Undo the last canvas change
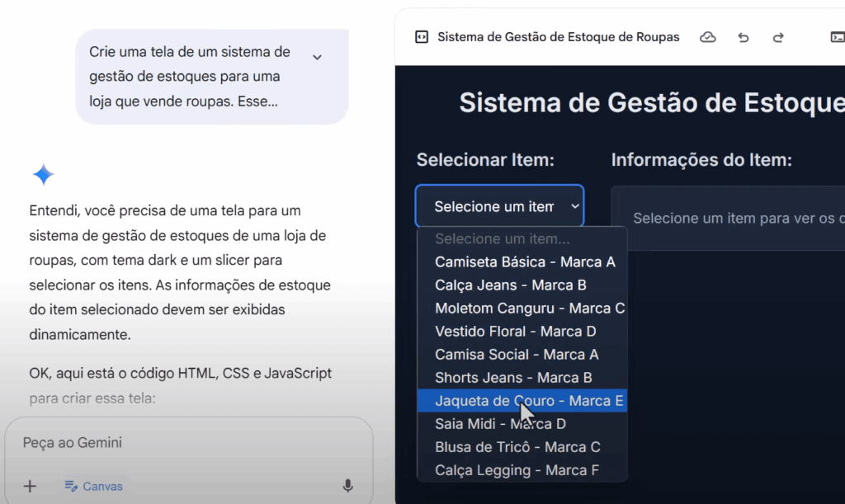This screenshot has width=845, height=504. pos(744,37)
